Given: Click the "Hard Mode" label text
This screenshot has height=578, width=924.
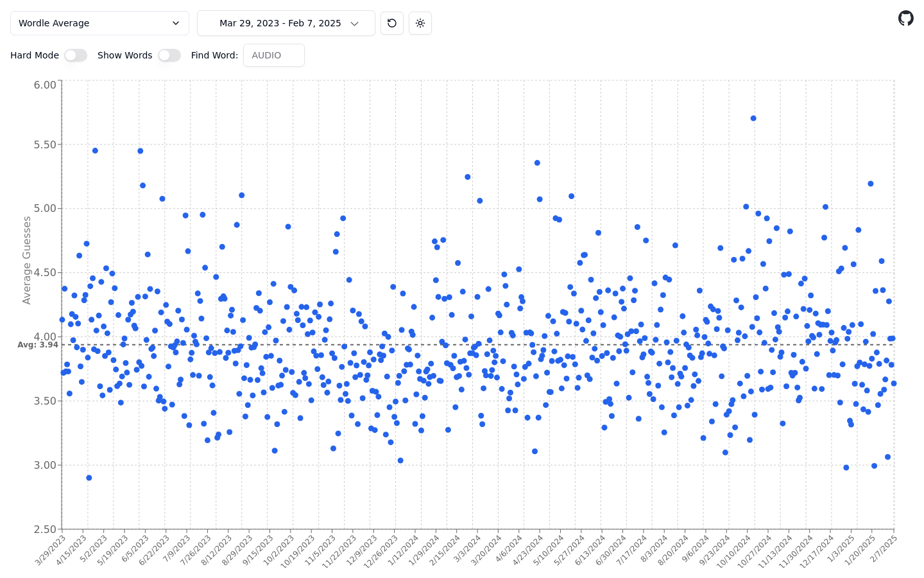Looking at the screenshot, I should [x=35, y=55].
